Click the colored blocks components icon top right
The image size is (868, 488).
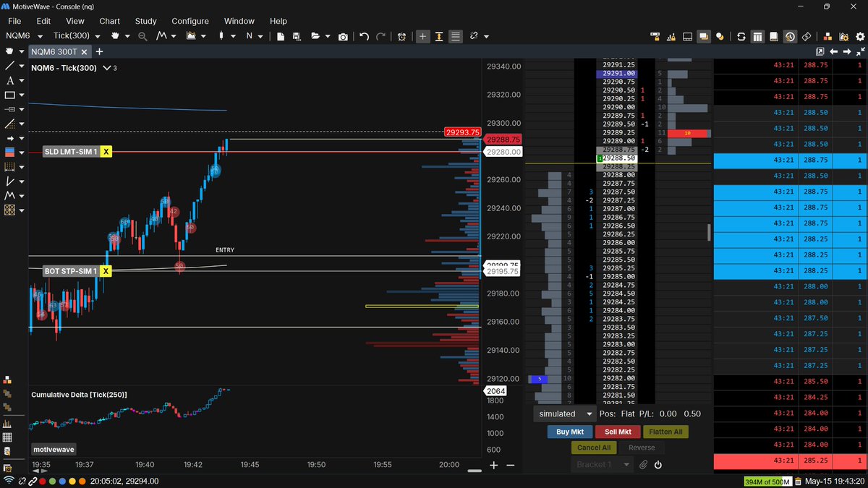tap(827, 36)
